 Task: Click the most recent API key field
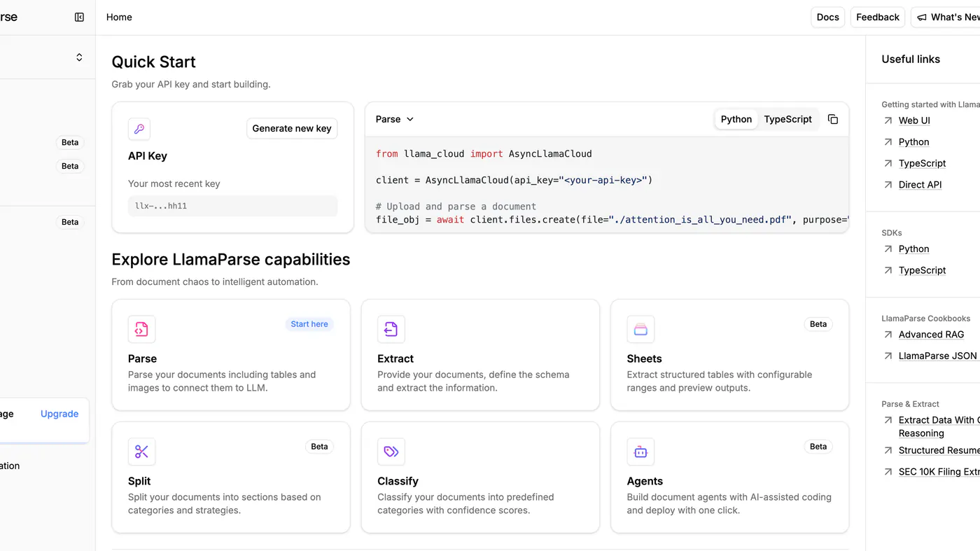coord(232,206)
